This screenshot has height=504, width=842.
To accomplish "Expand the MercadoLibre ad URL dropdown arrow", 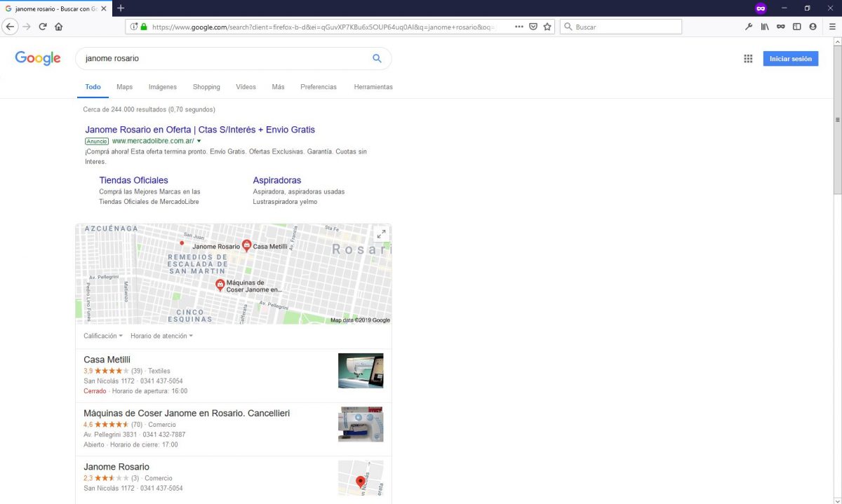I will click(x=199, y=141).
